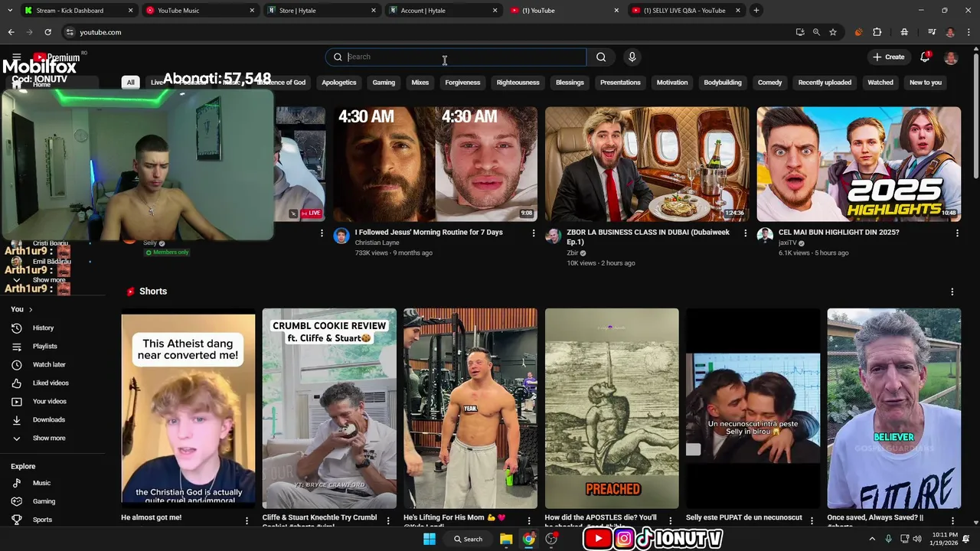Open Your videos in the sidebar
The height and width of the screenshot is (551, 980).
coord(49,401)
